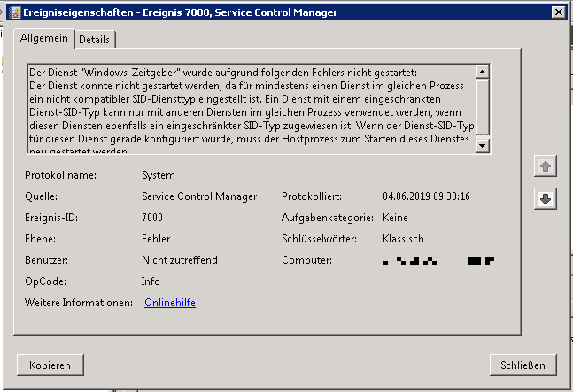Click the description scrollbar's up arrow
Viewport: 573px width, 392px height.
483,72
